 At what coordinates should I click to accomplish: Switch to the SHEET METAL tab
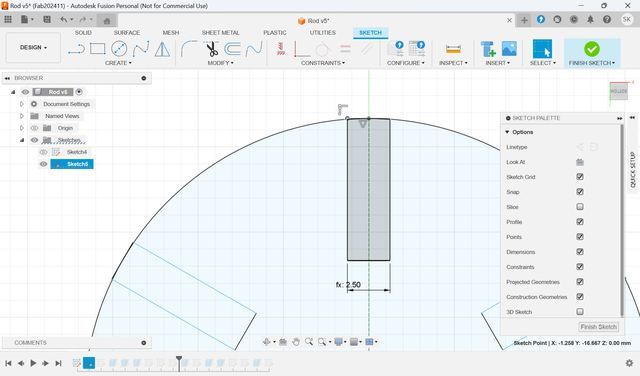(220, 32)
